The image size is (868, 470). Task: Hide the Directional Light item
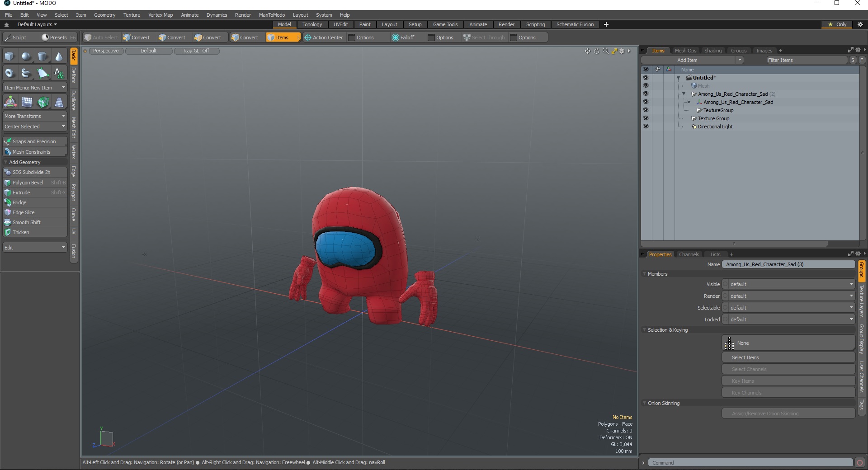tap(646, 127)
